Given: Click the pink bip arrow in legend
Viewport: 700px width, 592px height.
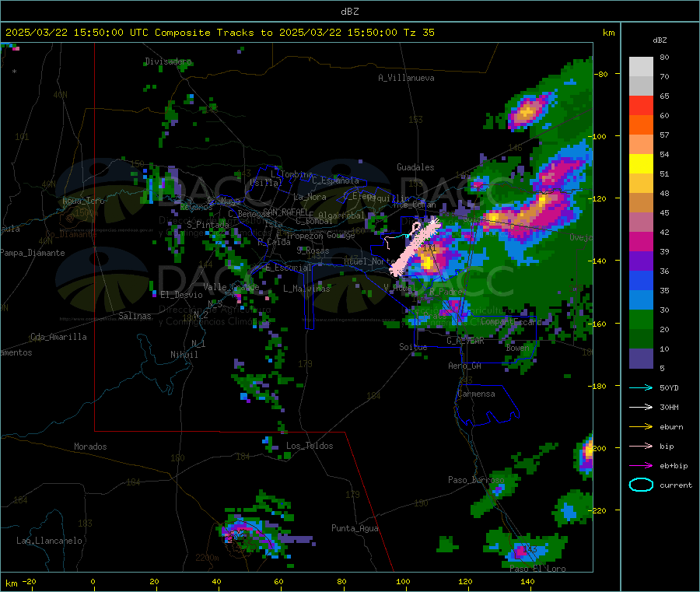Looking at the screenshot, I should [641, 446].
